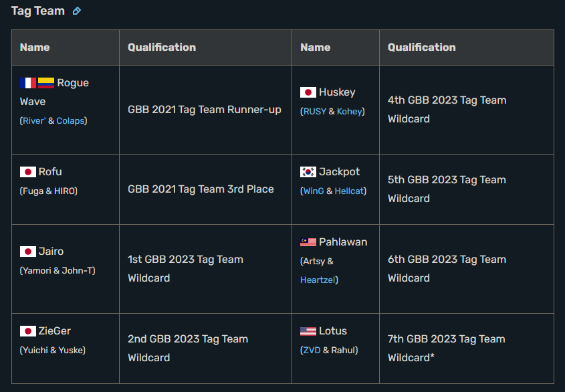Click the Japan flag beside ZieGer
565x392 pixels.
[28, 331]
